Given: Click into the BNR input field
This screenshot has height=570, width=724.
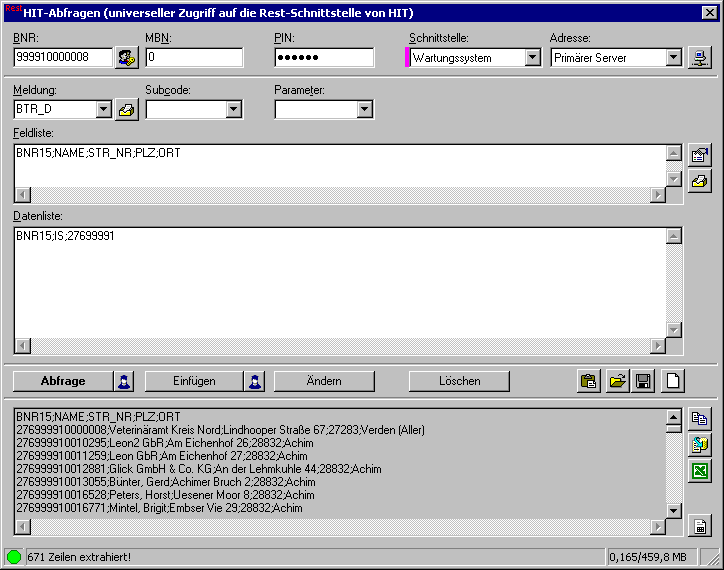Looking at the screenshot, I should [x=63, y=58].
